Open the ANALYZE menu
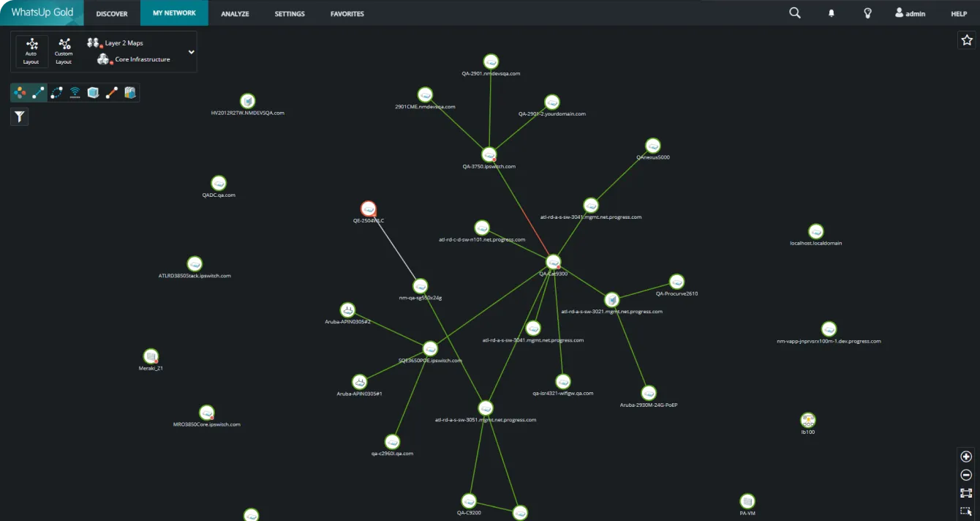The height and width of the screenshot is (521, 980). click(x=235, y=13)
